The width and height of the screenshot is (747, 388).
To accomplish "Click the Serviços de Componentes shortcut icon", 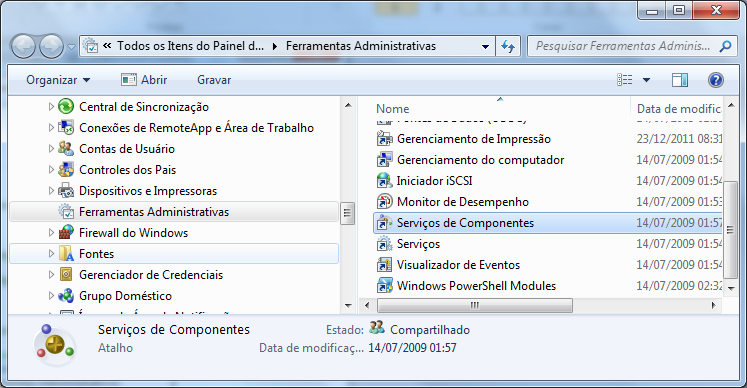I will [x=384, y=223].
